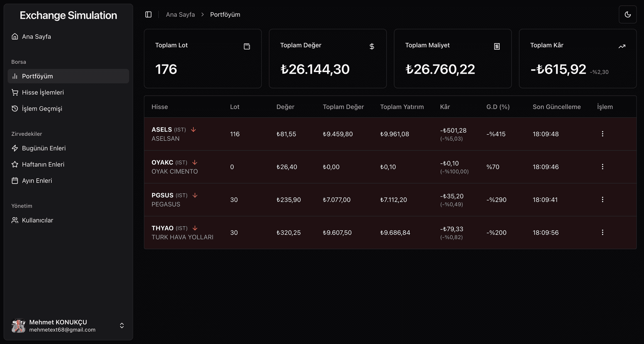Click the Mehmet KONUKÇU avatar image
Viewport: 644px width, 344px height.
(19, 325)
